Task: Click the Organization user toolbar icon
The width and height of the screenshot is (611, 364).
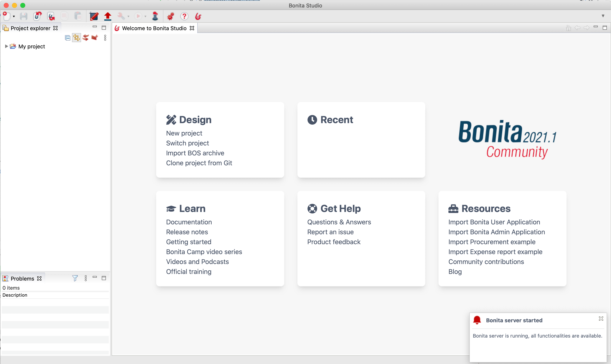Action: [155, 16]
